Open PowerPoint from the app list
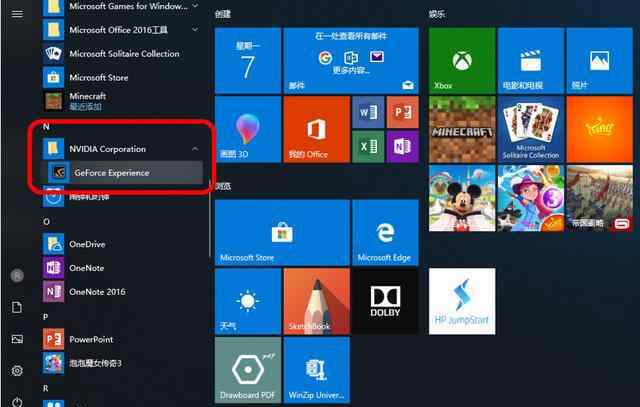Image resolution: width=640 pixels, height=407 pixels. coord(122,339)
